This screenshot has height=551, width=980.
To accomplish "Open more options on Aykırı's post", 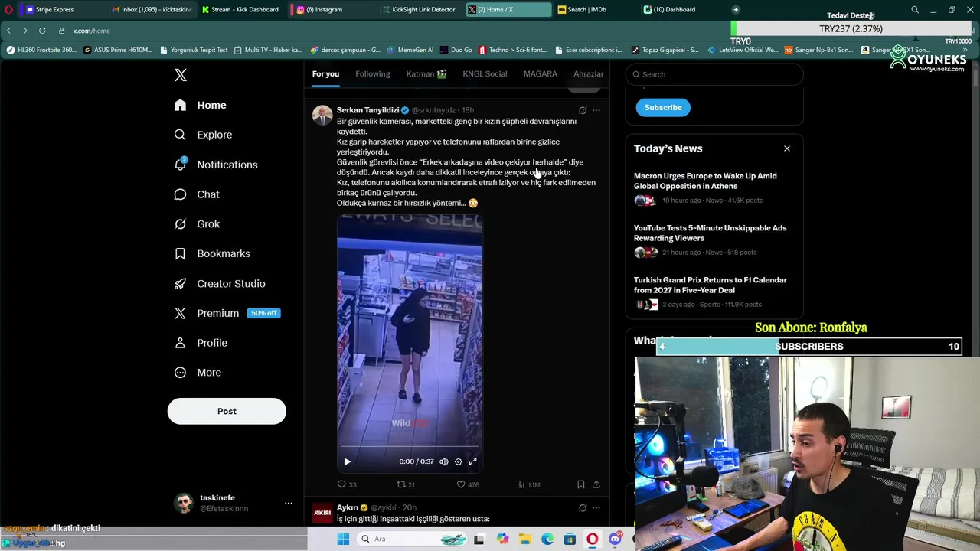I will (x=596, y=507).
